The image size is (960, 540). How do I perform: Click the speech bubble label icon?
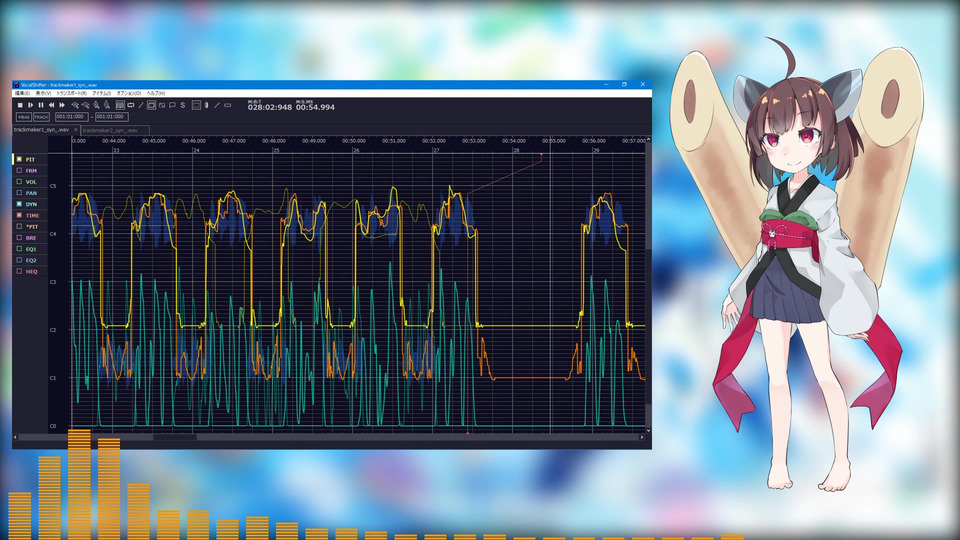[x=172, y=105]
